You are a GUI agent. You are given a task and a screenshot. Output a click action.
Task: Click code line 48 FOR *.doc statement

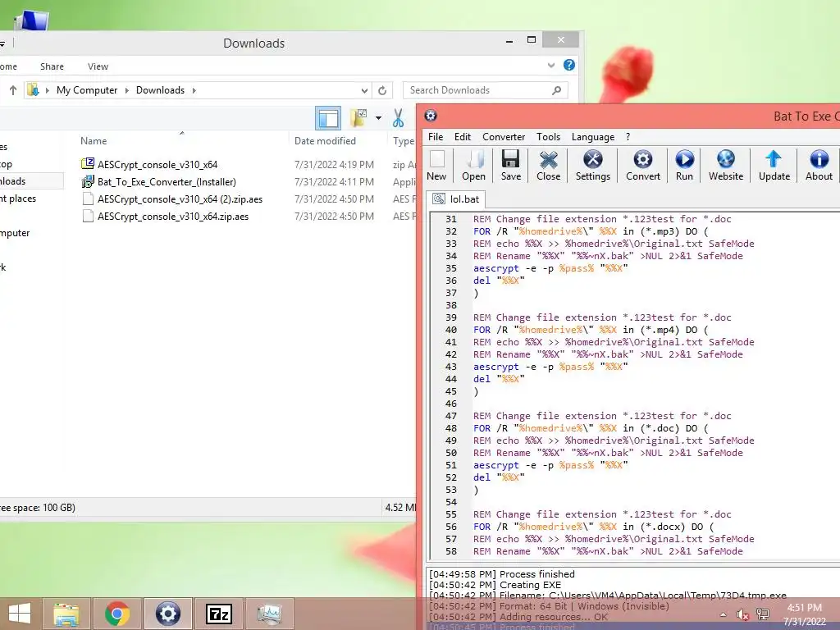tap(591, 428)
